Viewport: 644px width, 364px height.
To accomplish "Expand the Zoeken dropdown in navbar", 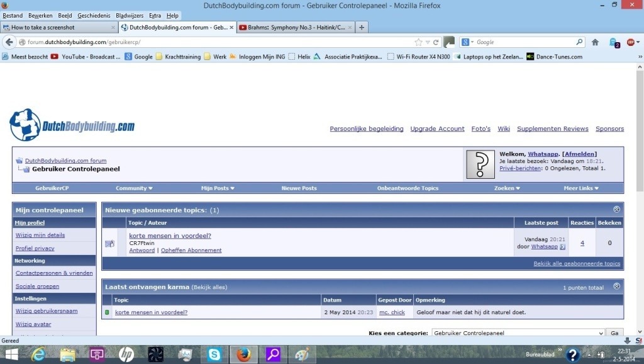I will click(x=507, y=188).
